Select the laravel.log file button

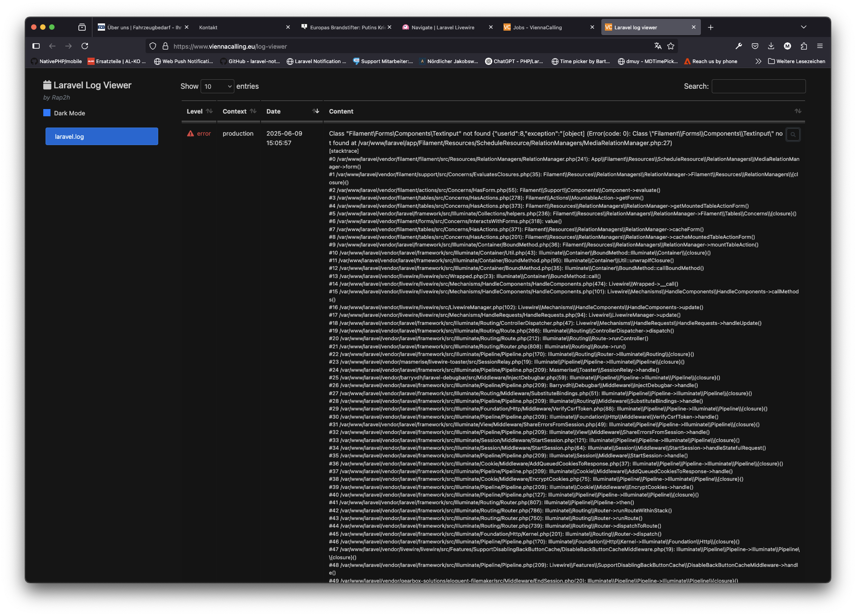click(102, 137)
